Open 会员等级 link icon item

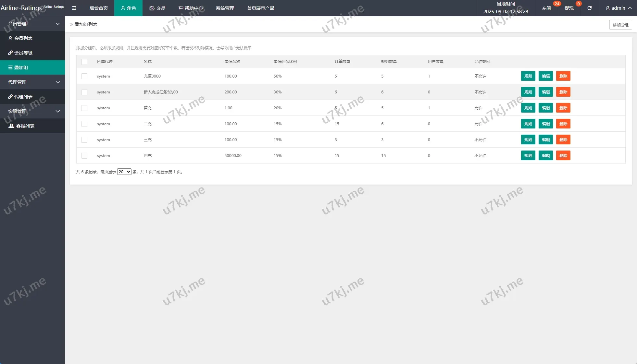click(x=23, y=53)
